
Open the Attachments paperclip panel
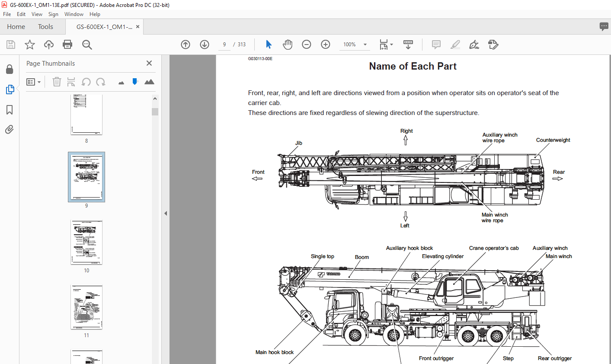pyautogui.click(x=10, y=129)
